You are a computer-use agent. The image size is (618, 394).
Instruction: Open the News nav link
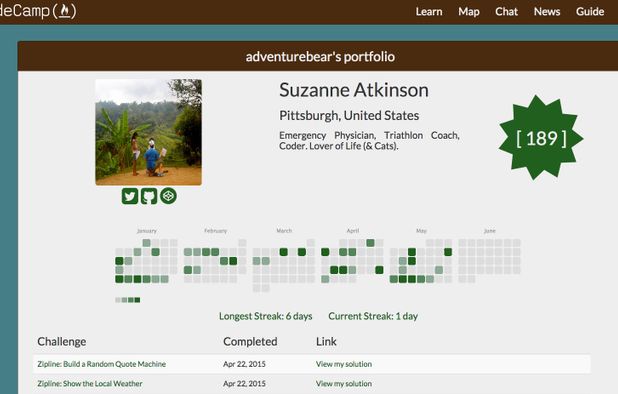547,12
